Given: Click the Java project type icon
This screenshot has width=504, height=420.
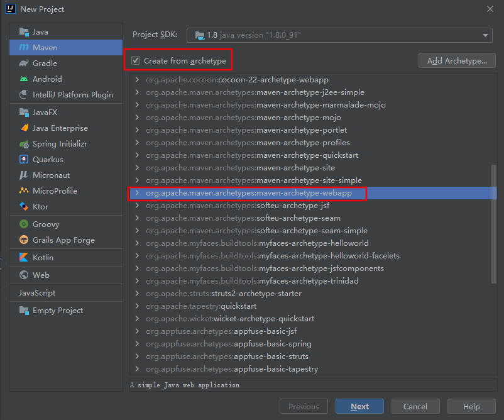Looking at the screenshot, I should 24,32.
